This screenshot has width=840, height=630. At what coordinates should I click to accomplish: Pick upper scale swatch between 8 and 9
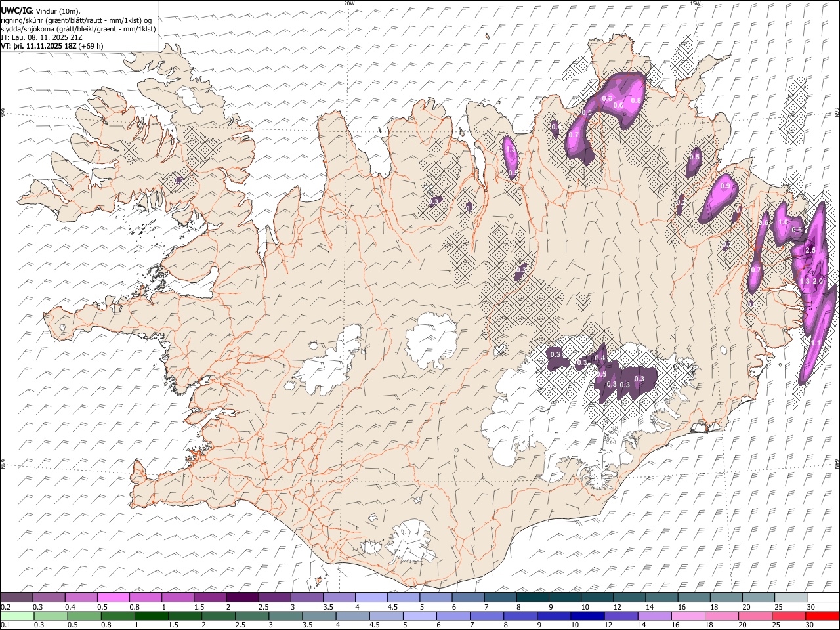pyautogui.click(x=533, y=598)
